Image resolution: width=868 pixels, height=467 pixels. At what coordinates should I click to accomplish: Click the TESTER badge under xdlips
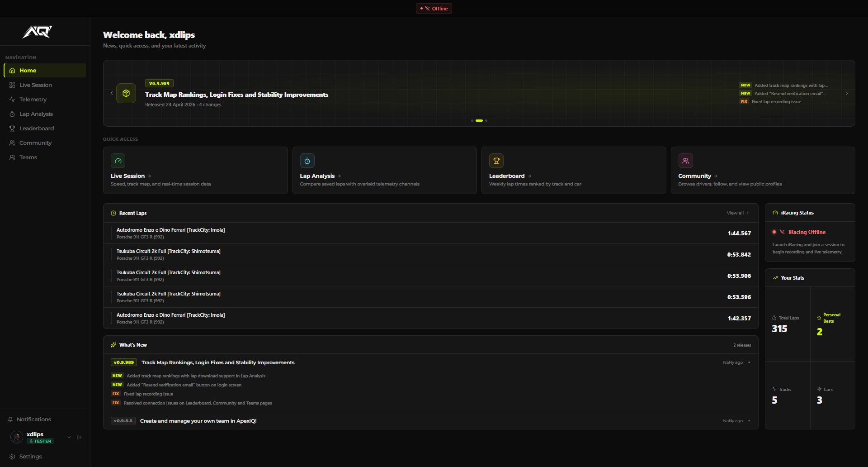(40, 441)
